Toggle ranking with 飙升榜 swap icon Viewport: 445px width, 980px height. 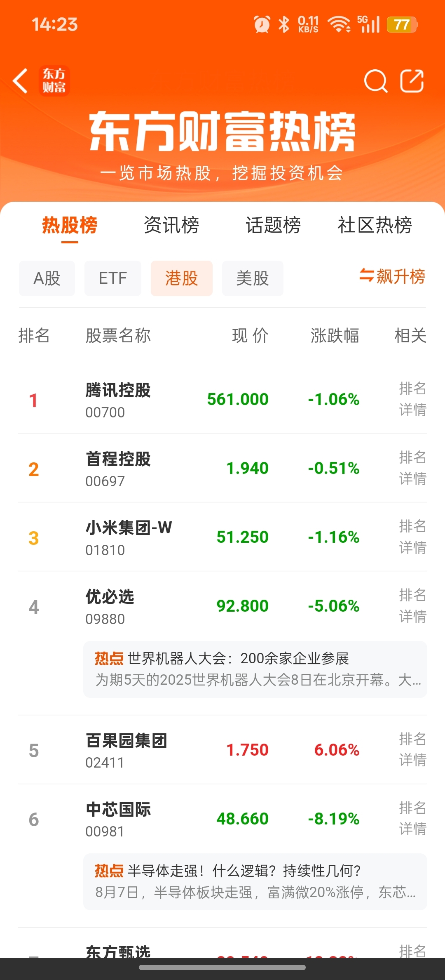(392, 276)
